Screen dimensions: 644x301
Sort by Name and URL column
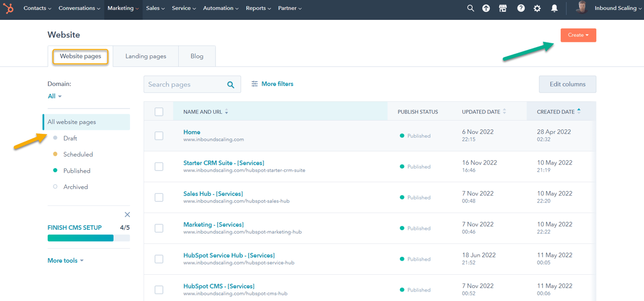pyautogui.click(x=205, y=112)
